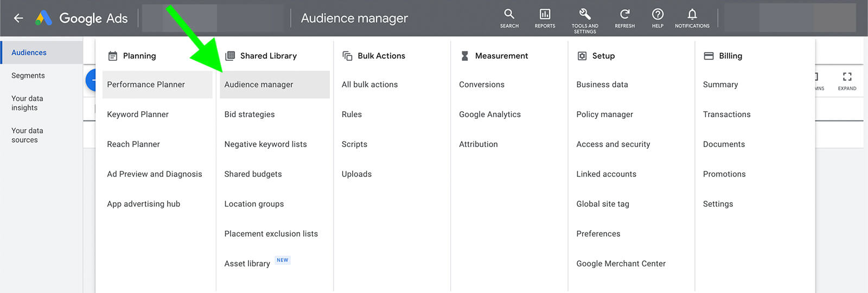The image size is (868, 293).
Task: Open billing Promotions
Action: click(724, 174)
